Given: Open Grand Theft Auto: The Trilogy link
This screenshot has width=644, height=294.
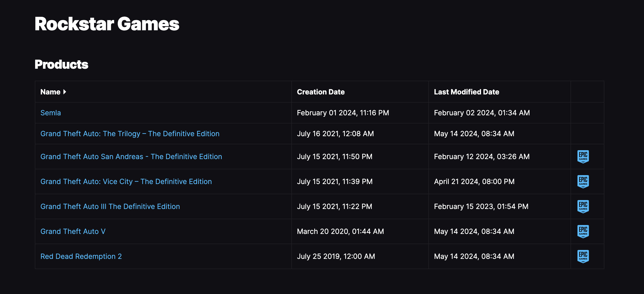Looking at the screenshot, I should 130,134.
